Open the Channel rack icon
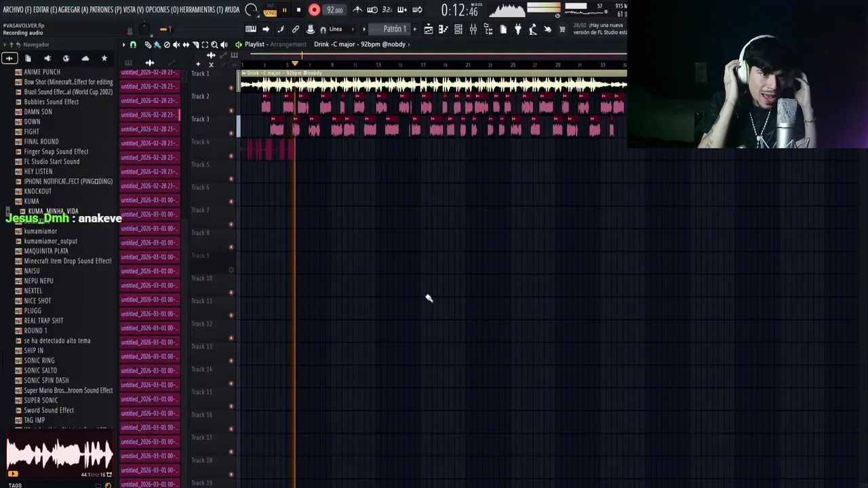This screenshot has height=488, width=868. [458, 29]
